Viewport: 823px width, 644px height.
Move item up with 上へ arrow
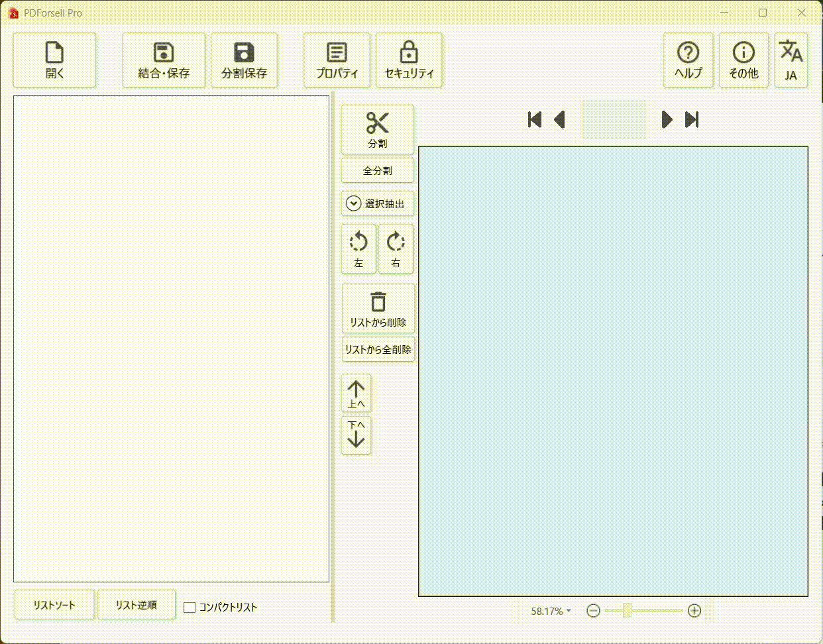[x=356, y=394]
